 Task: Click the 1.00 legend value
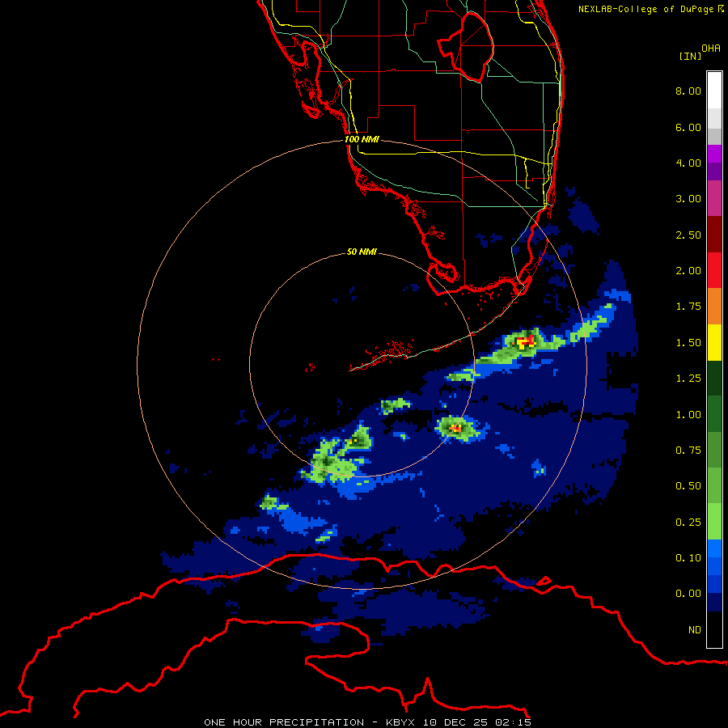(x=688, y=415)
